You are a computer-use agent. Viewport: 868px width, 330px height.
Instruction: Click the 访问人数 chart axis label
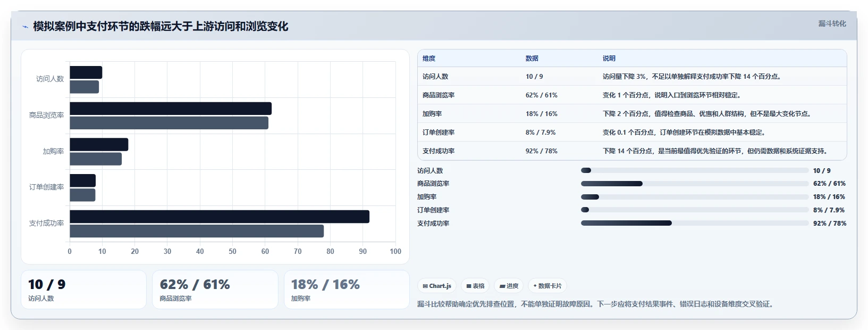(x=50, y=79)
